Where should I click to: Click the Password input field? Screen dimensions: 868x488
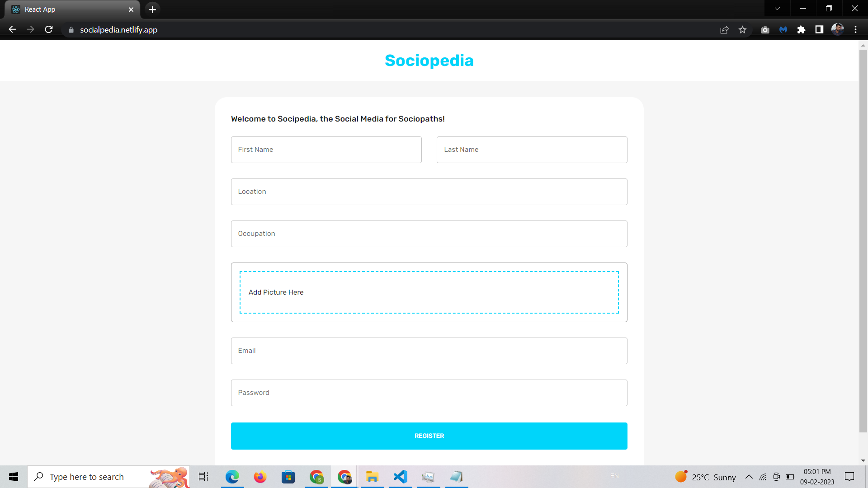coord(429,393)
